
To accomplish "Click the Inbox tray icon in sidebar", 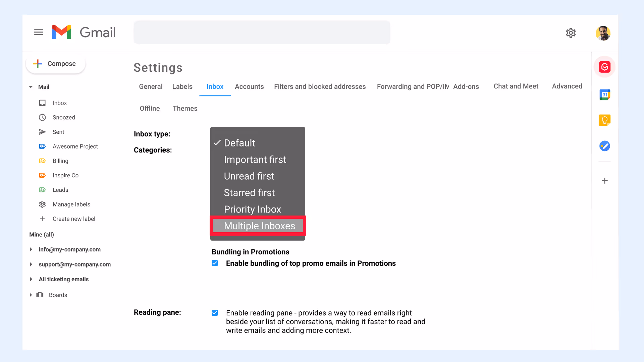I will click(x=42, y=103).
